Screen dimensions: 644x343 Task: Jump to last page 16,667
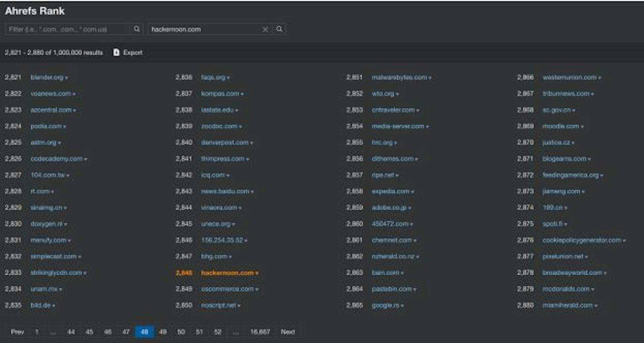click(260, 332)
